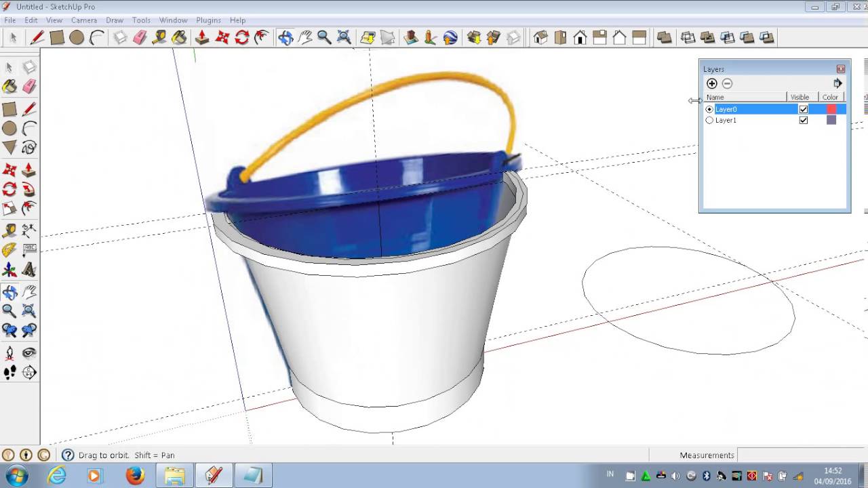Click the Visible column header

802,97
